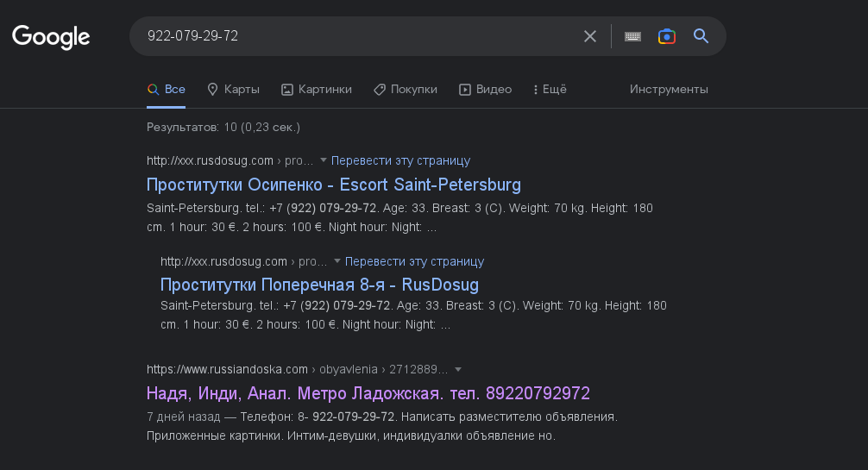Click Перевести эту страницу on indented result
The height and width of the screenshot is (470, 868).
[x=414, y=261]
